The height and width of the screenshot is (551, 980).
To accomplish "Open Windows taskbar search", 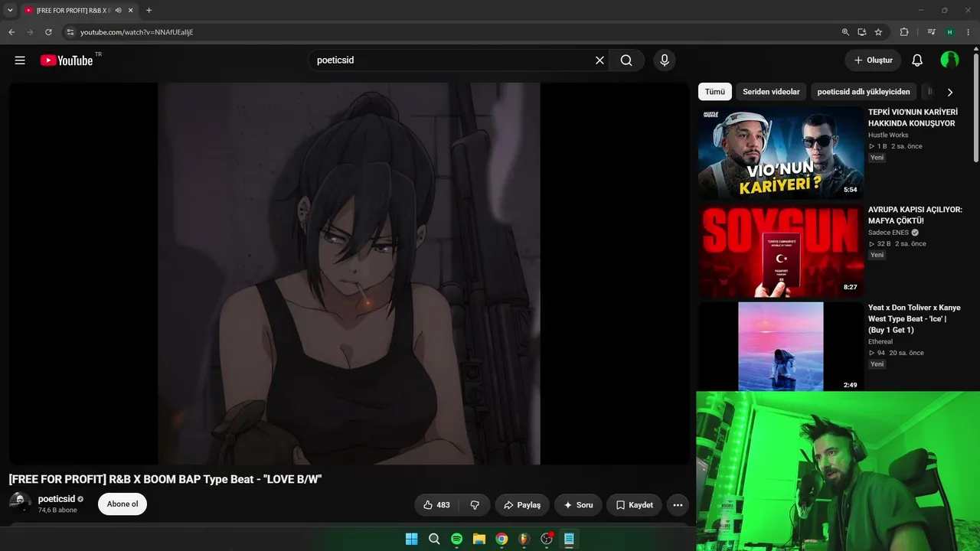I will click(434, 539).
